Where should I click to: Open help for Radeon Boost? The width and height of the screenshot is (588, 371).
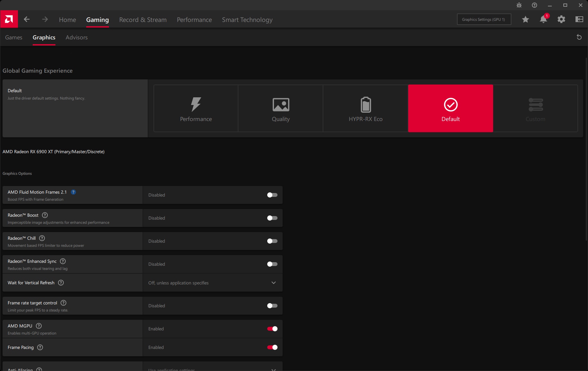click(x=45, y=215)
